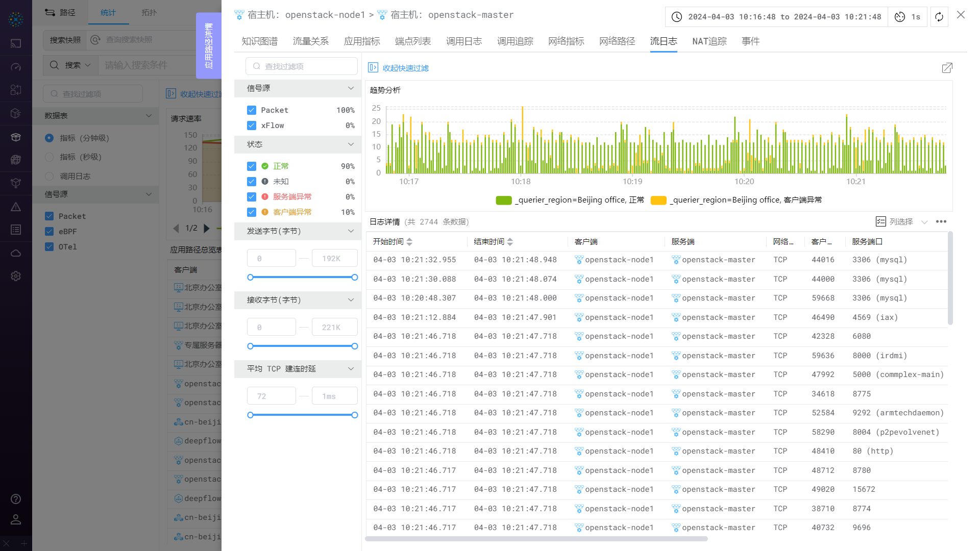Click the refresh icon near time range
Viewport: 980px width, 551px height.
939,17
